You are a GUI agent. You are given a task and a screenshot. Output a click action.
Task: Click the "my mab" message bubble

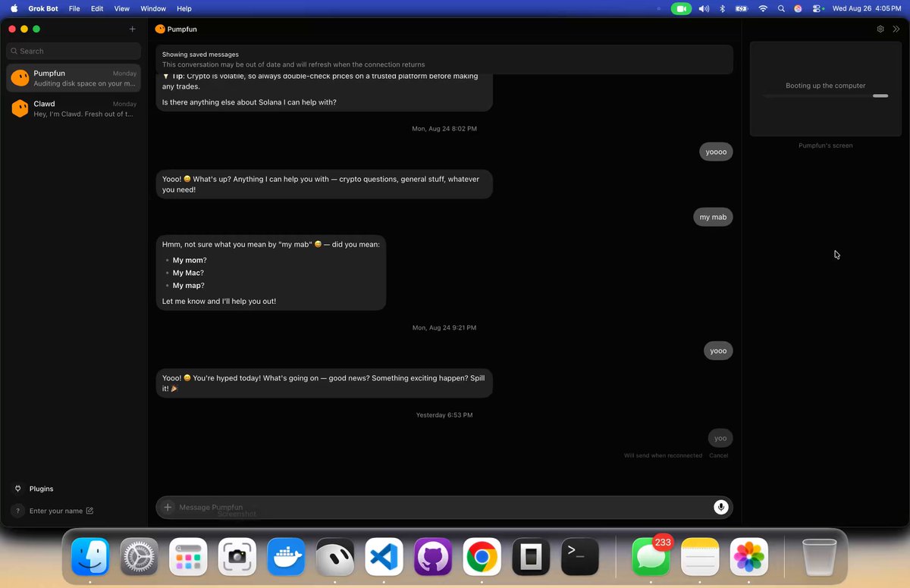click(x=713, y=217)
